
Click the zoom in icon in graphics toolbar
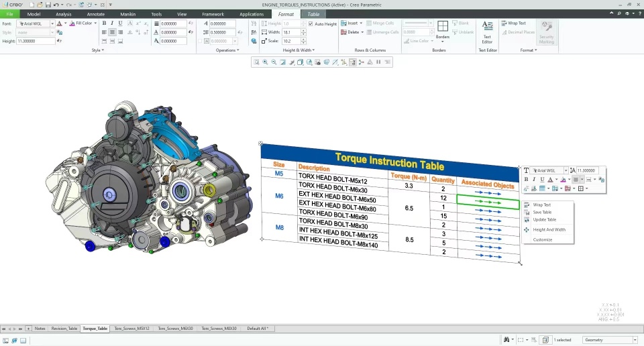coord(265,62)
